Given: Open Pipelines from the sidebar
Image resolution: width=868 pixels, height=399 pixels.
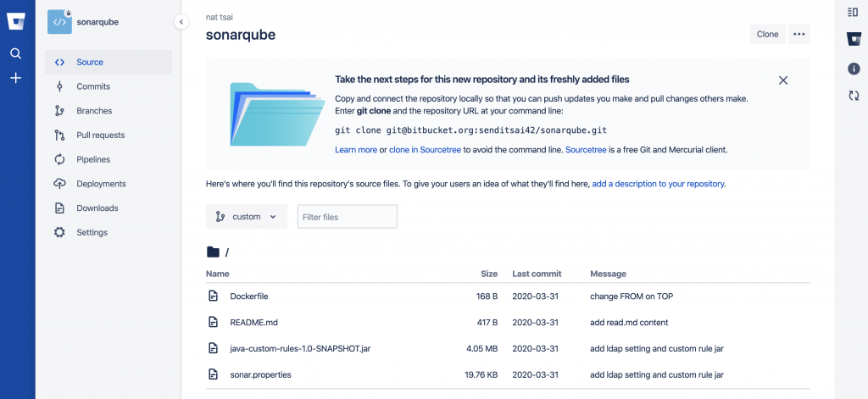Looking at the screenshot, I should [x=93, y=159].
